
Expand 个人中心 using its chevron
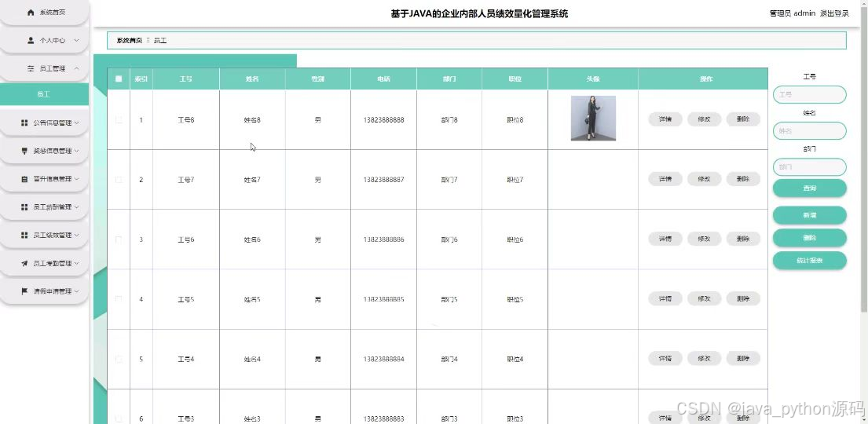tap(76, 40)
